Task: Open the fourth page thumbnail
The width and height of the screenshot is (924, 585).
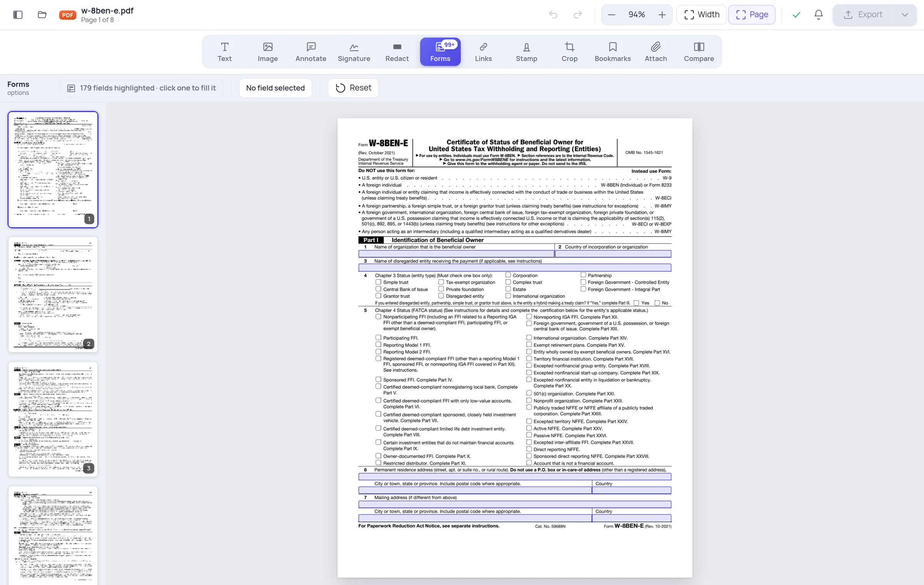Action: pyautogui.click(x=53, y=536)
